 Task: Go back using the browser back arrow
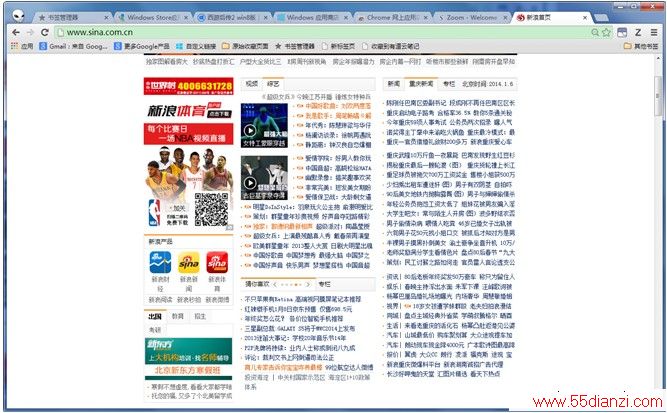16,32
